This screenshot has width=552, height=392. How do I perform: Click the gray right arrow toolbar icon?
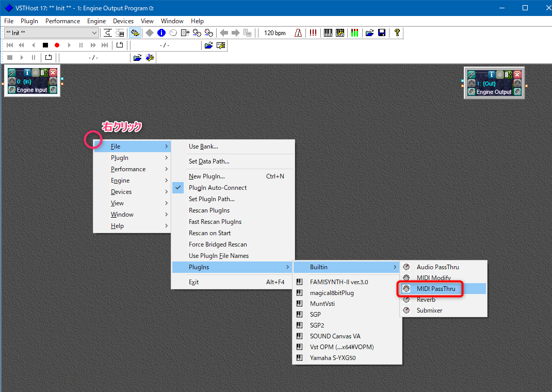[236, 32]
